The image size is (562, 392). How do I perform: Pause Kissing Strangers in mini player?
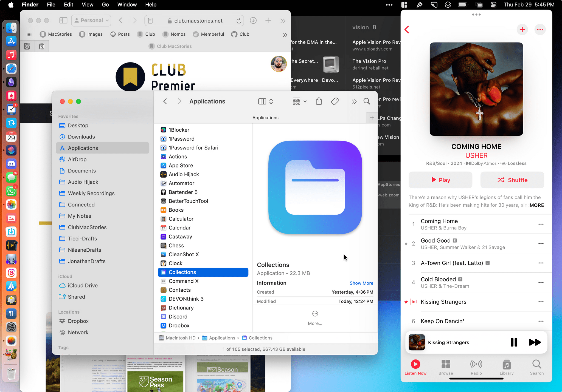click(514, 342)
